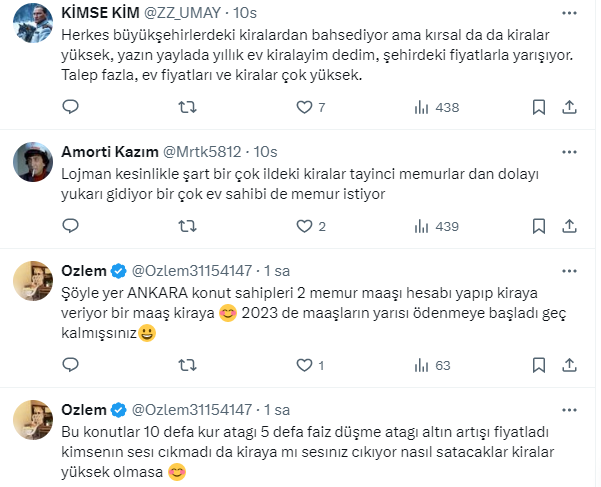Screen dimensions: 601x487
Task: Share KİMSE KİM's tweet
Action: (569, 107)
